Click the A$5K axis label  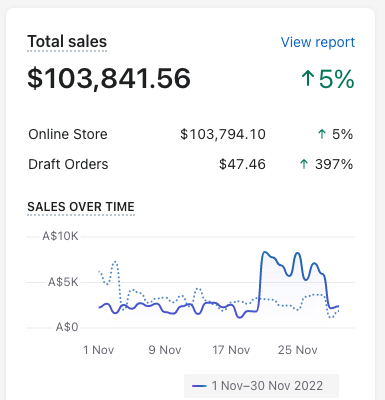pos(63,282)
